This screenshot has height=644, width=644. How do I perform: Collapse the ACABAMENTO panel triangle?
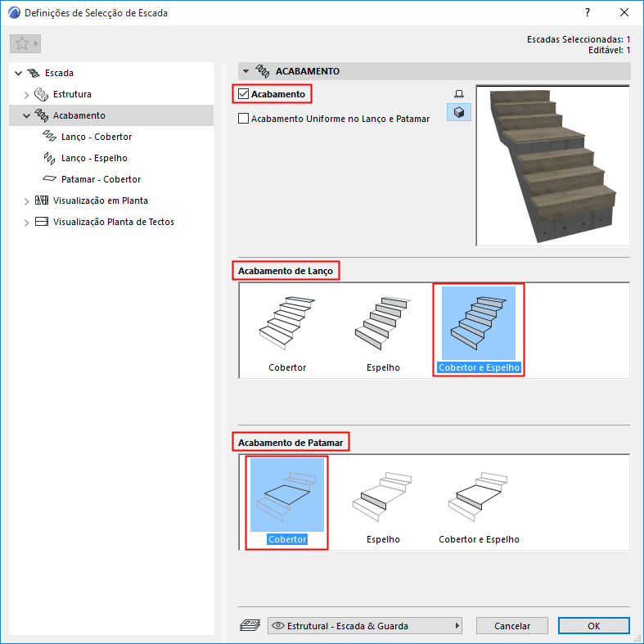(x=245, y=71)
